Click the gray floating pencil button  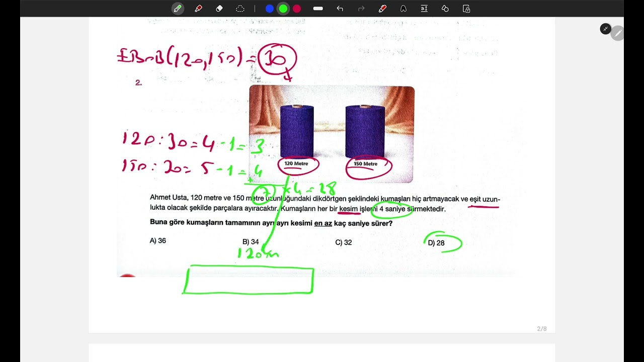click(x=618, y=33)
